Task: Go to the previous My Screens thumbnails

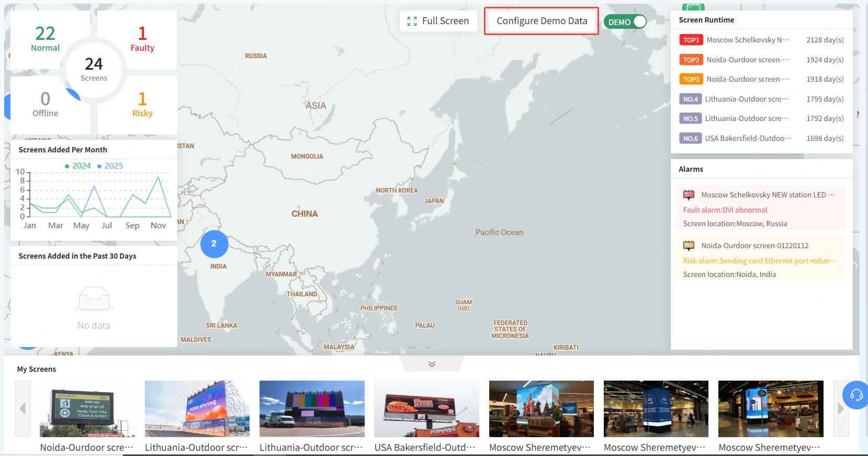Action: 22,408
